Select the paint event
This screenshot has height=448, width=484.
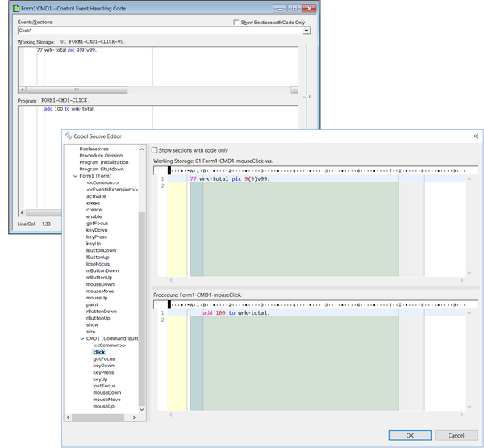click(x=92, y=304)
